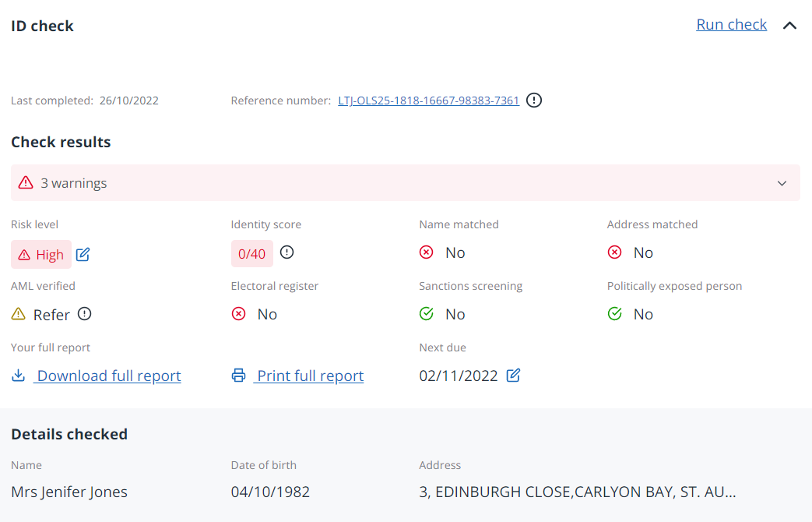Click Download full report link
This screenshot has width=812, height=522.
coord(109,376)
